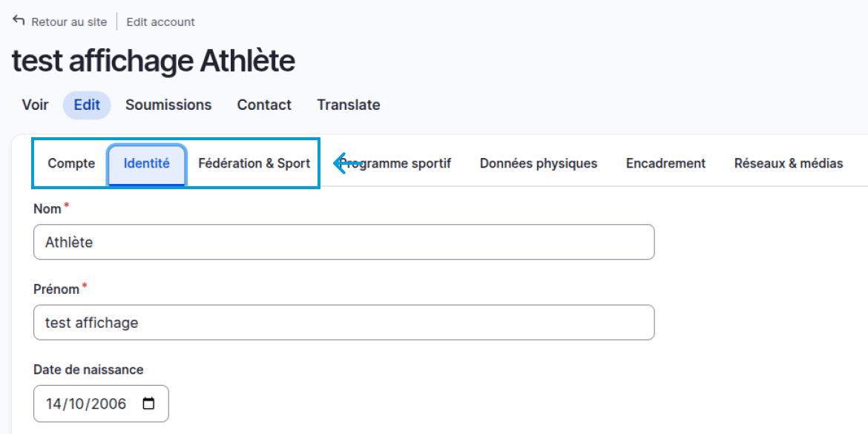Click the back arrow icon beside Retour au site
The width and height of the screenshot is (868, 434).
19,22
